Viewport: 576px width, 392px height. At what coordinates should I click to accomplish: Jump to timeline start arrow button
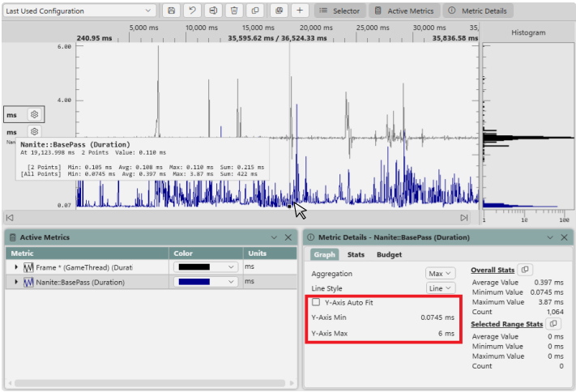[10, 218]
